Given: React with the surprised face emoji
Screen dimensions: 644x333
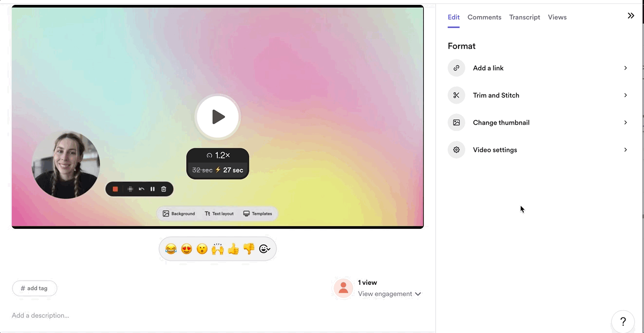Looking at the screenshot, I should coord(202,249).
